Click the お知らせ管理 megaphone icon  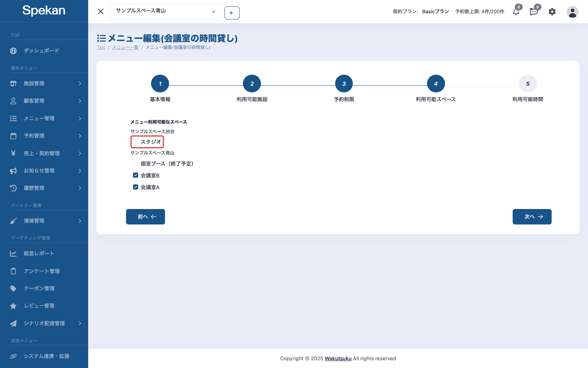[x=13, y=171]
